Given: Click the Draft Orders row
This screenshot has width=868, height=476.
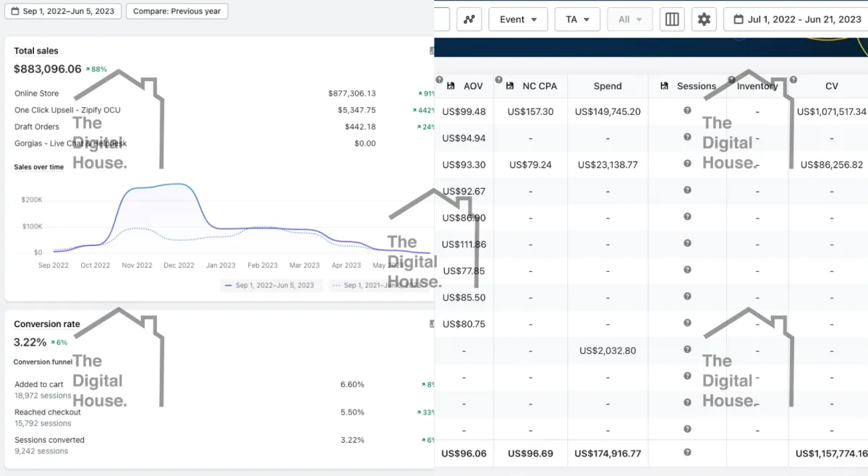Looking at the screenshot, I should click(224, 127).
